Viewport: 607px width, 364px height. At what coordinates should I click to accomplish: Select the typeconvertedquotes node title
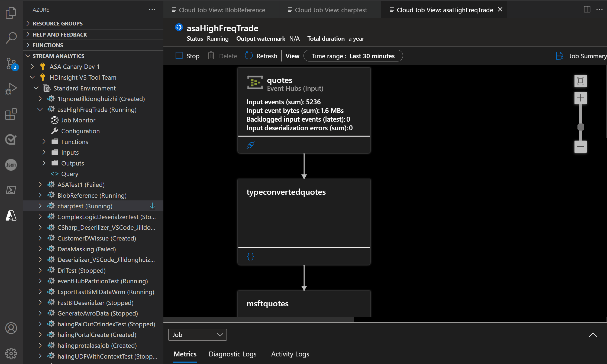[x=286, y=192]
